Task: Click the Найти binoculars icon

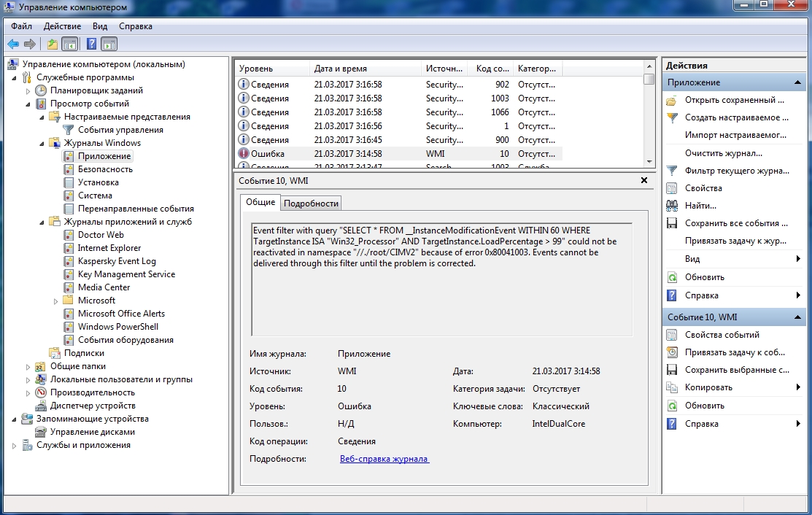Action: click(672, 206)
